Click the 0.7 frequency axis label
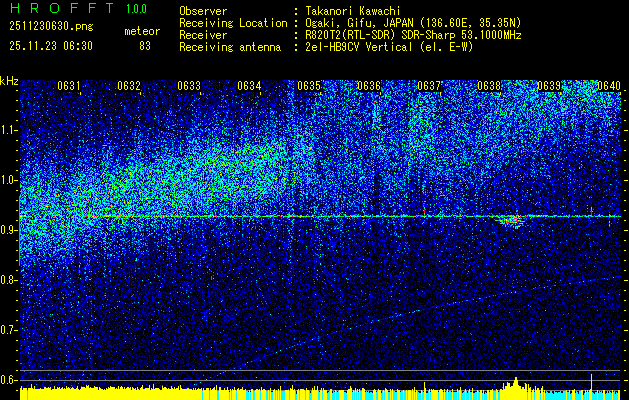Viewport: 629px width, 400px height. click(x=9, y=330)
